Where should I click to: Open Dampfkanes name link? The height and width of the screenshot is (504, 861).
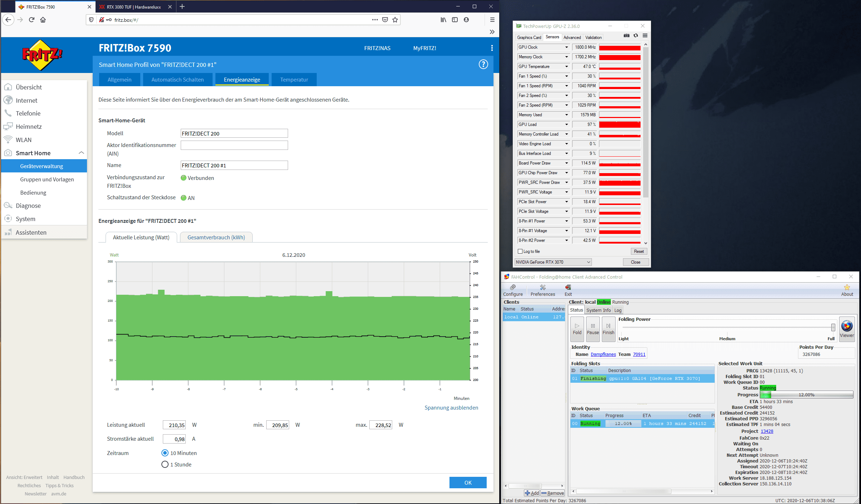(603, 354)
